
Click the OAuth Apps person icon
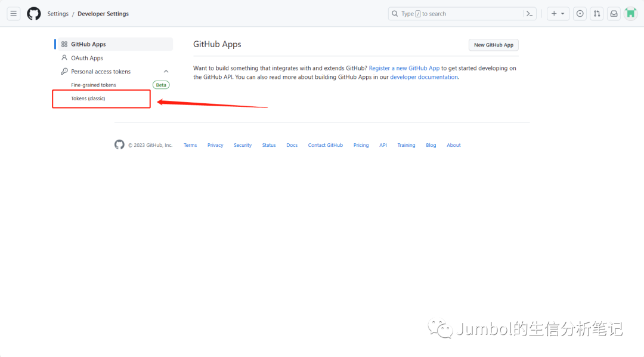point(64,58)
